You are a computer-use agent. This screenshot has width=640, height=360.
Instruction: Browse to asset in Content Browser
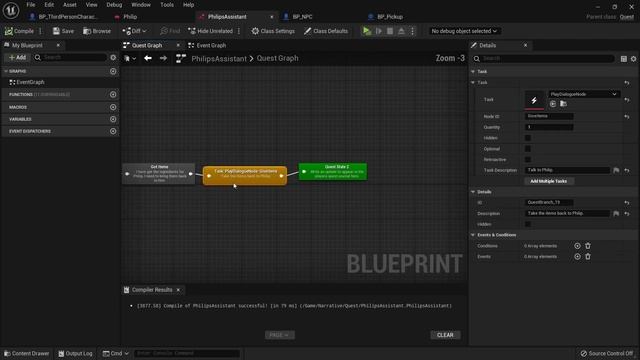pyautogui.click(x=97, y=31)
